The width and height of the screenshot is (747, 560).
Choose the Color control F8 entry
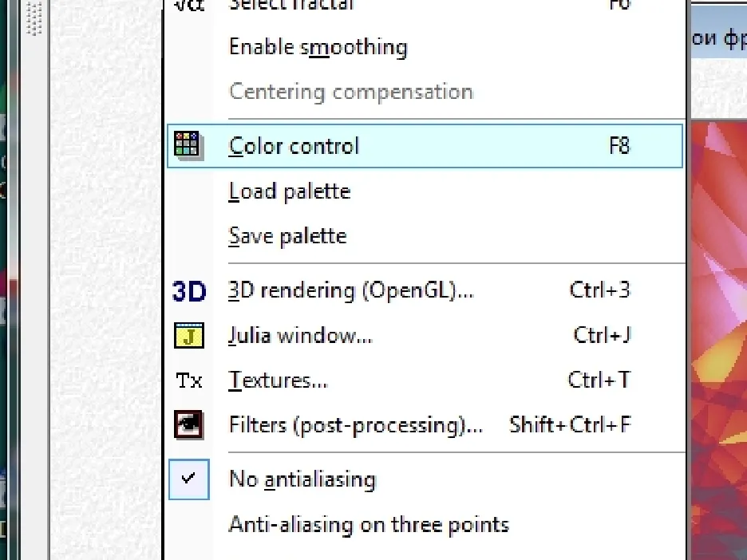click(424, 146)
